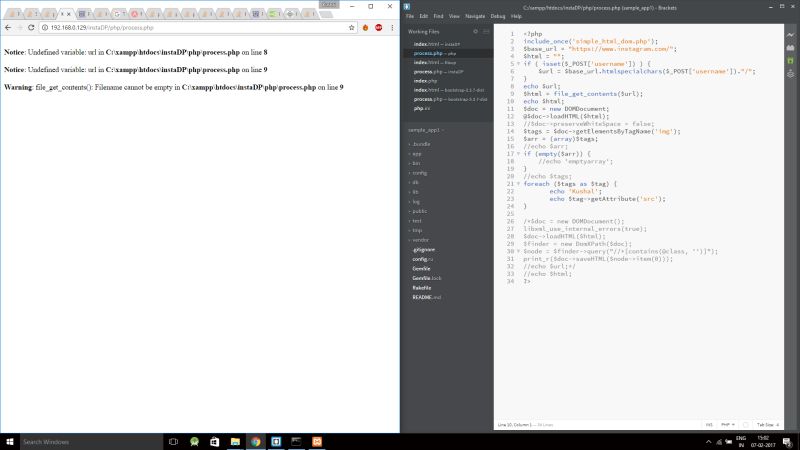Screen dimensions: 800x450
Task: Open Gemfile.lock in the project tree
Action: pyautogui.click(x=427, y=278)
